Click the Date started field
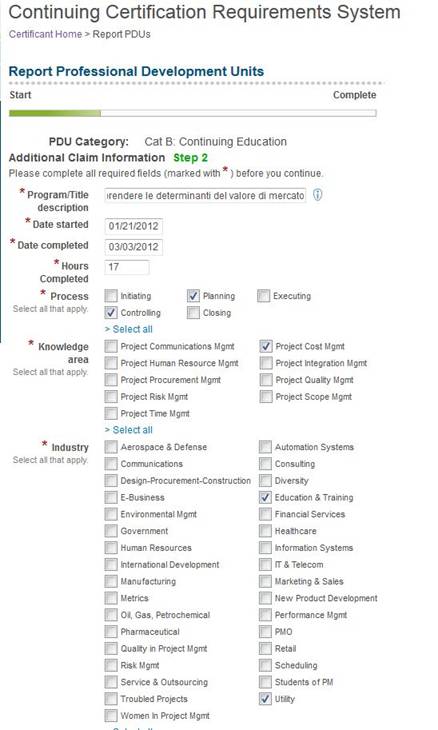The height and width of the screenshot is (730, 438). (134, 226)
